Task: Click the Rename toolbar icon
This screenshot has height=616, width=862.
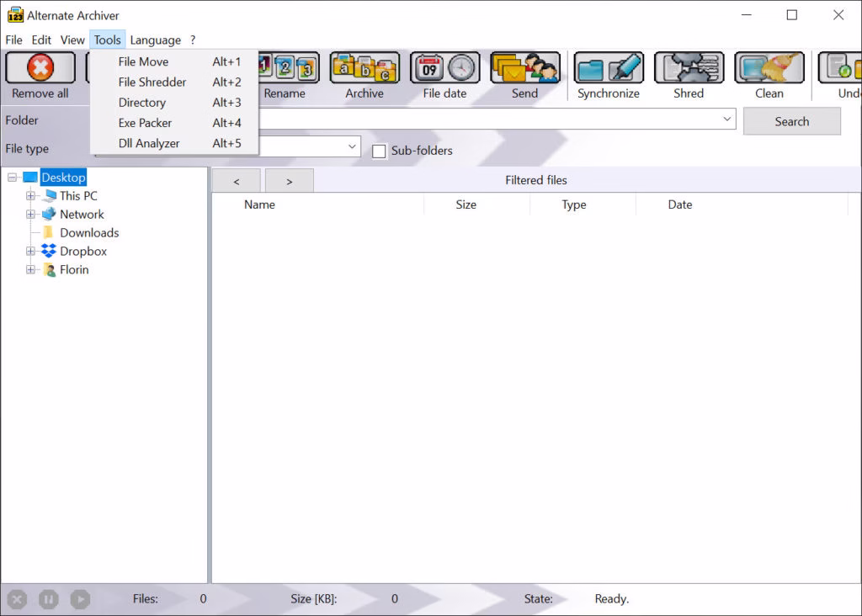Action: (286, 68)
